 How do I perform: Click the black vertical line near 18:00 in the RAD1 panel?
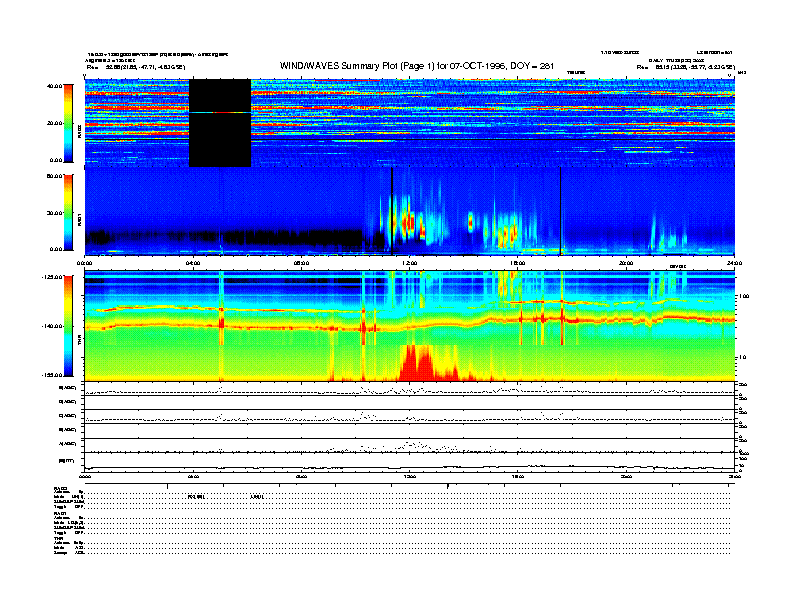click(x=560, y=211)
